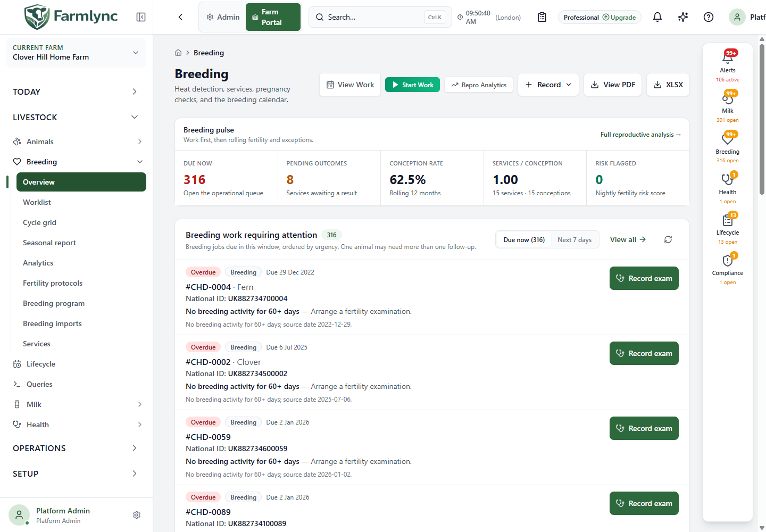Viewport: 766px width, 532px height.
Task: Click Start Work button
Action: point(412,85)
